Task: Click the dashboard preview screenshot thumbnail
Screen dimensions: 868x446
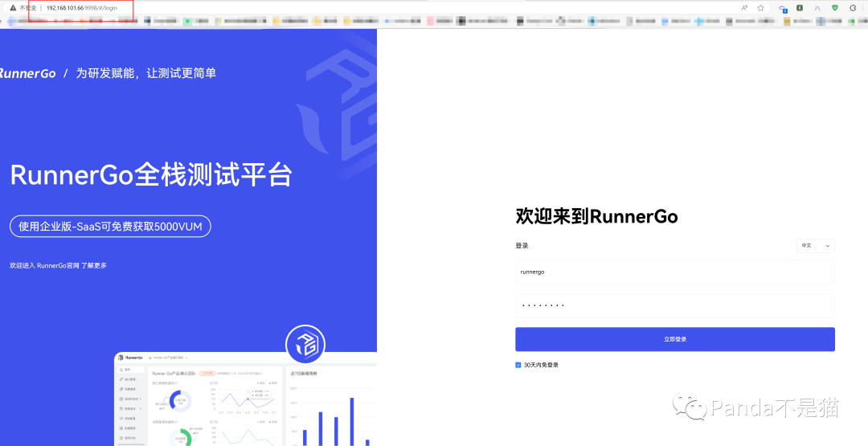Action: click(x=245, y=399)
